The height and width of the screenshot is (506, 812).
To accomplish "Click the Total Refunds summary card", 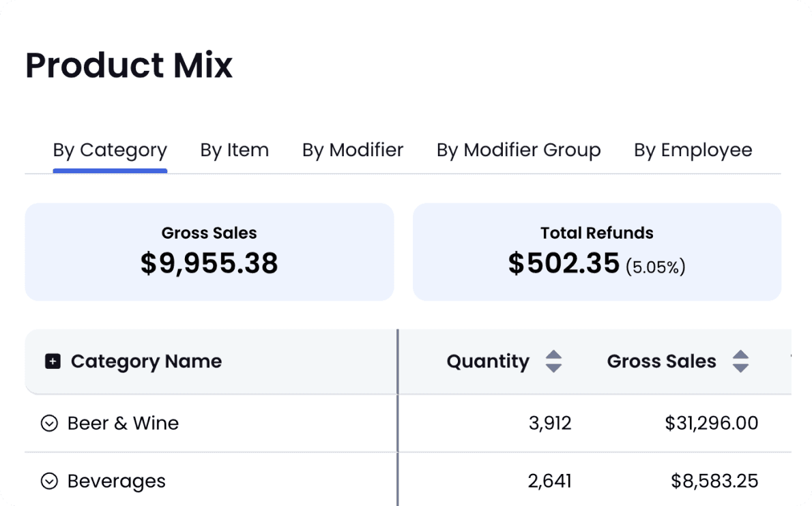I will [597, 252].
